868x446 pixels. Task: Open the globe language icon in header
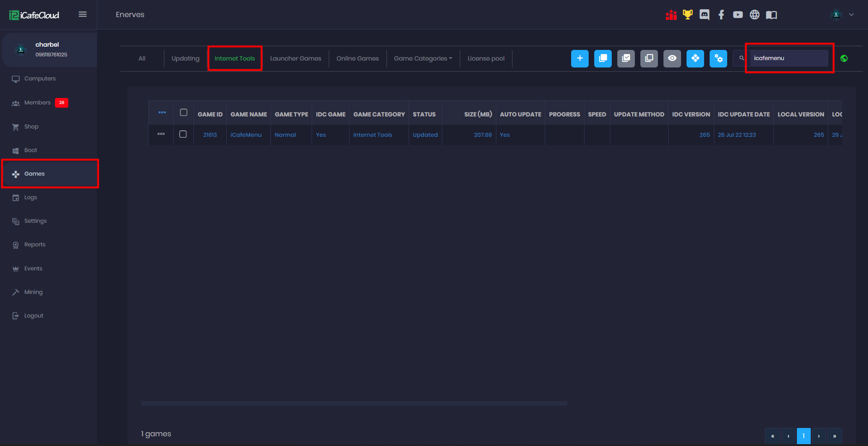(x=754, y=15)
